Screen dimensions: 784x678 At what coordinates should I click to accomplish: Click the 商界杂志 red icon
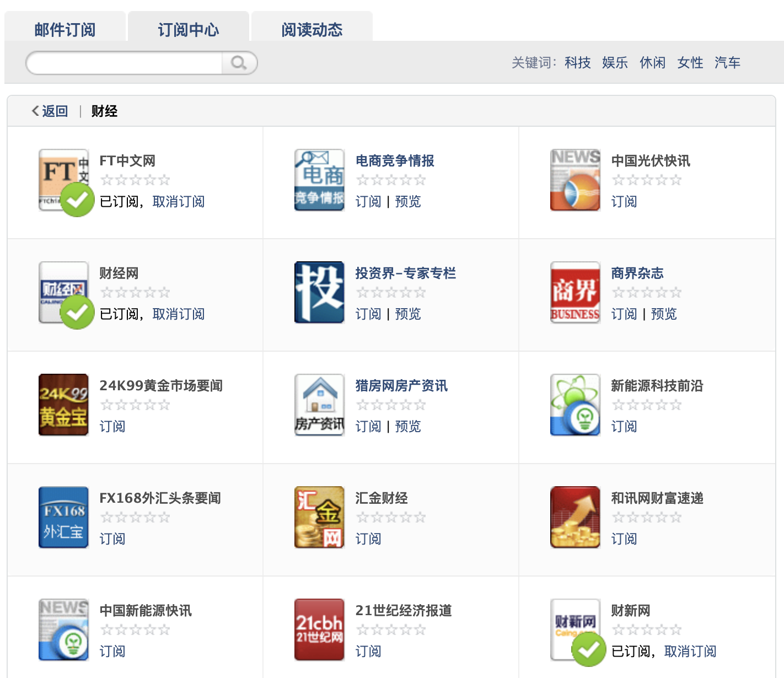[x=575, y=292]
